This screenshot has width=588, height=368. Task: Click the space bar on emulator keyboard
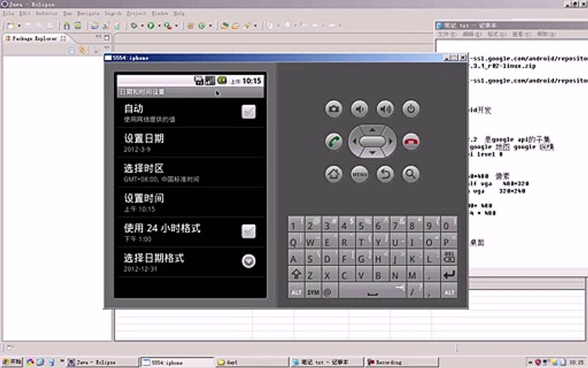click(372, 291)
